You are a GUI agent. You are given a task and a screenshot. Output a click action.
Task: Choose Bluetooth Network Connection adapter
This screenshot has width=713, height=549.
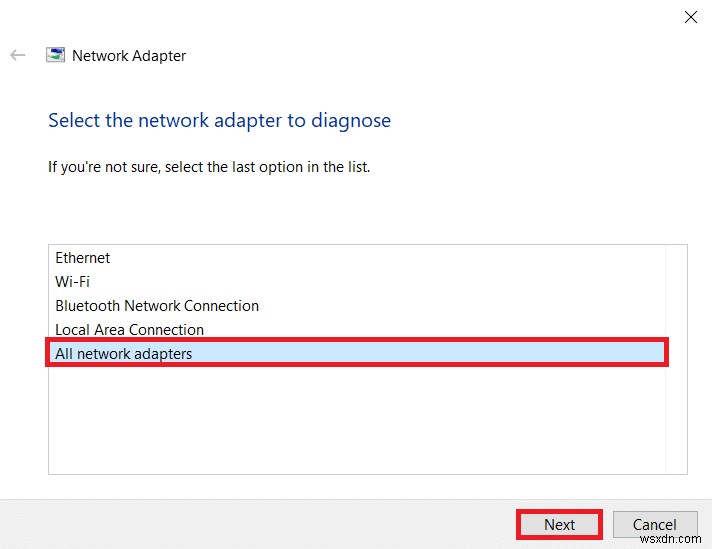pyautogui.click(x=157, y=306)
